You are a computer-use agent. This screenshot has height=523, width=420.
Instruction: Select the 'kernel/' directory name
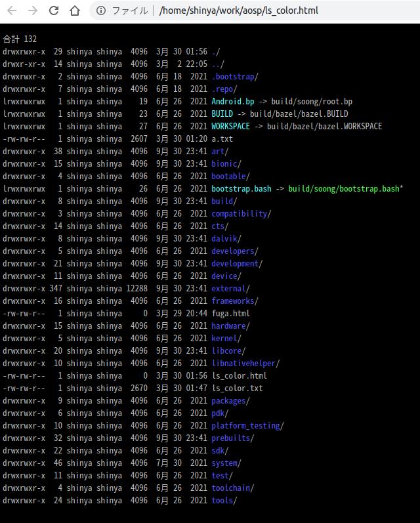[x=226, y=338]
